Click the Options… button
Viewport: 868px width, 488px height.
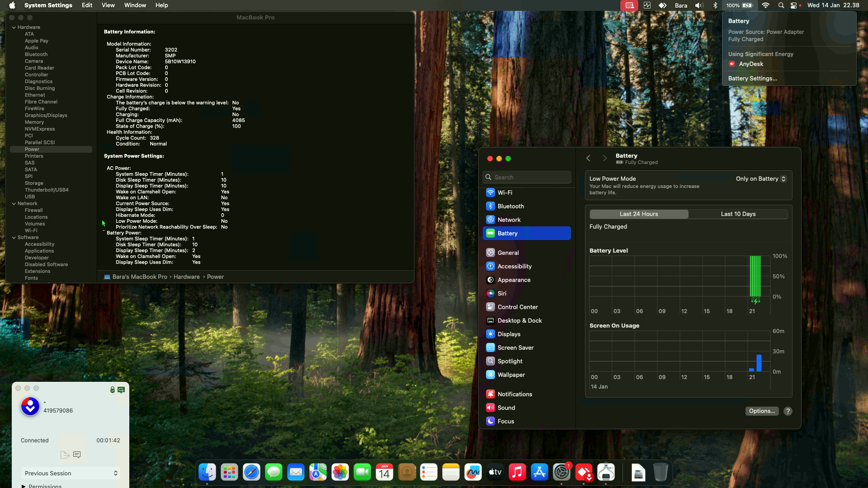click(x=762, y=411)
